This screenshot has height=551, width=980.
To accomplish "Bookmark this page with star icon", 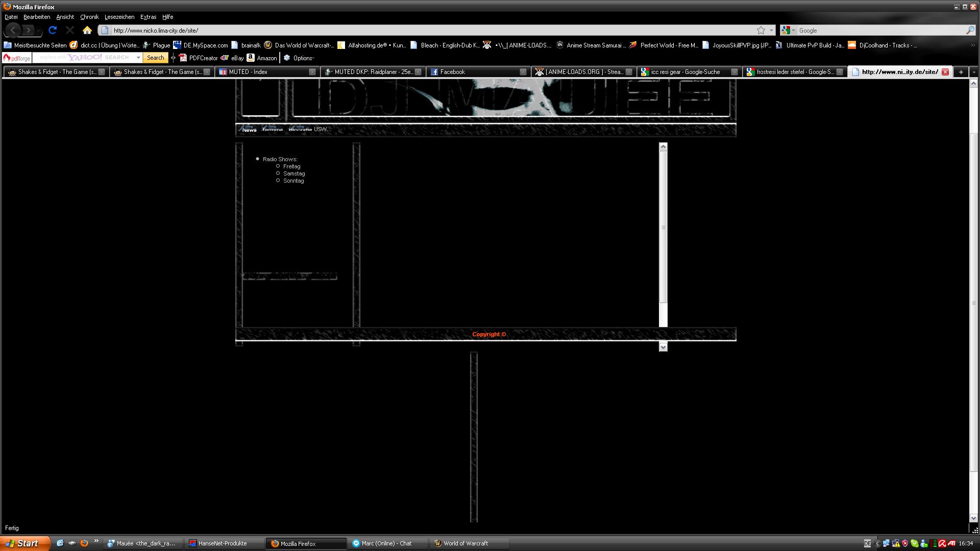I will (x=761, y=31).
